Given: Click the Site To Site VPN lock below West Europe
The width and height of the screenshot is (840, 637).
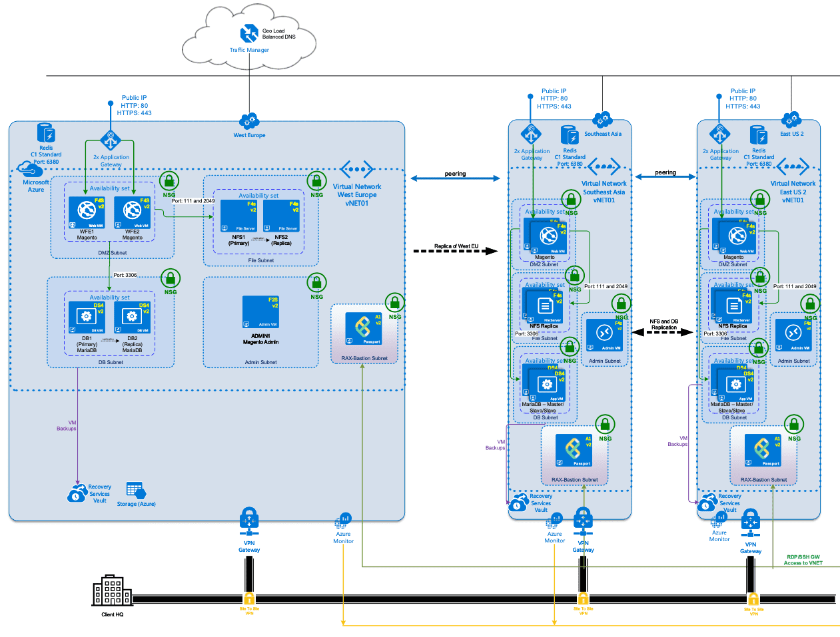Looking at the screenshot, I should (x=249, y=598).
